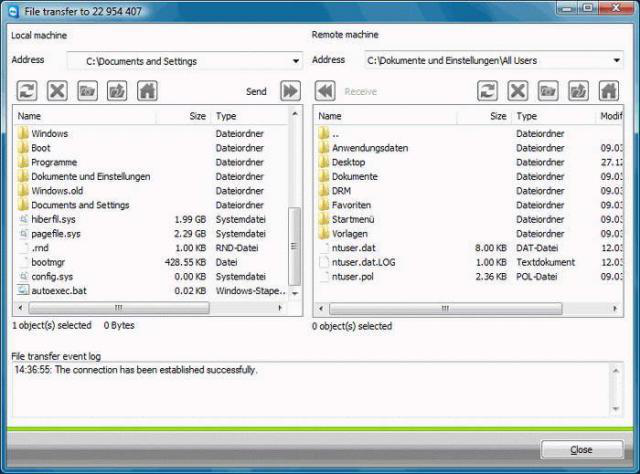Click local list horizontal scrollbar right arrow
Image resolution: width=640 pixels, height=474 pixels.
click(280, 308)
